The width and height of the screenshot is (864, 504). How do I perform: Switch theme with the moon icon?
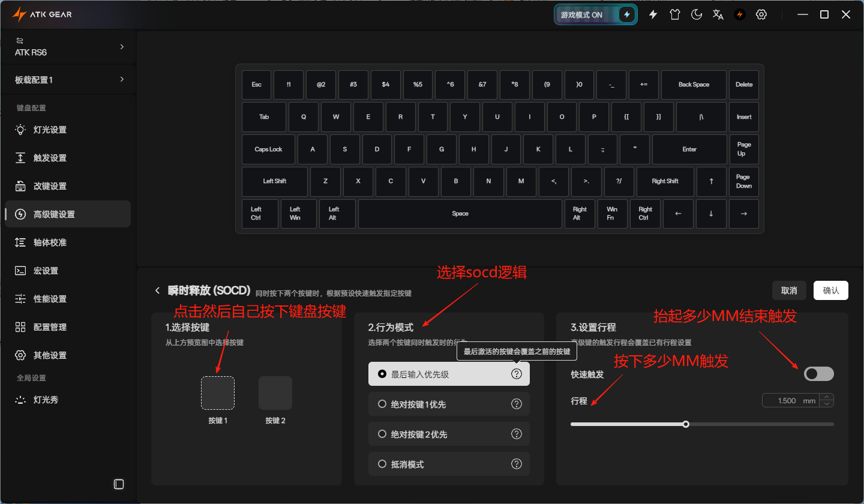697,14
